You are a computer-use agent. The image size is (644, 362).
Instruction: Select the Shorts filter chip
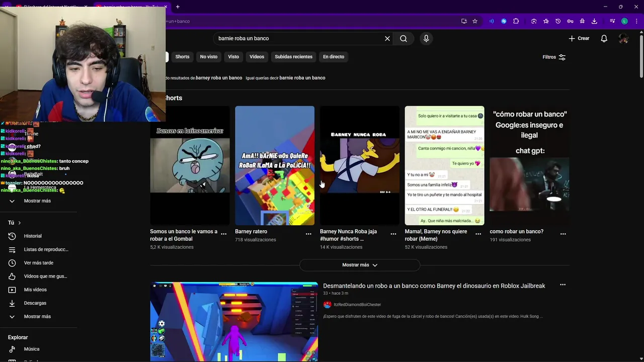[x=182, y=57]
